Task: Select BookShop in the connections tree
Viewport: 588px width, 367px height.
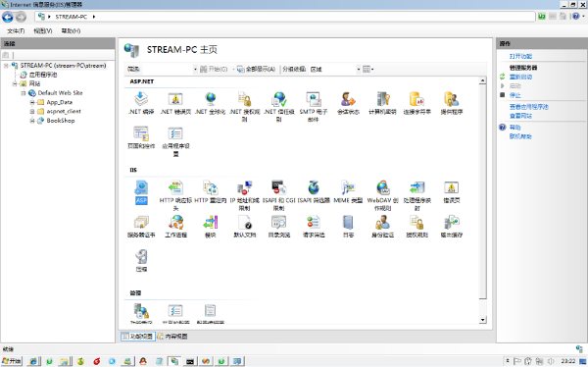Action: (61, 121)
